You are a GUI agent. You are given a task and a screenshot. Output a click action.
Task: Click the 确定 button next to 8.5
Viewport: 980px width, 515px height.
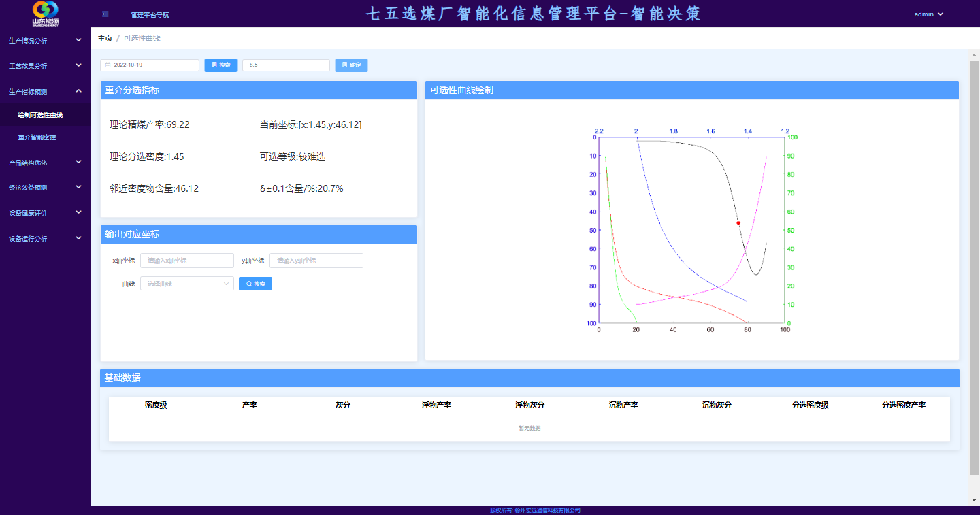(351, 65)
